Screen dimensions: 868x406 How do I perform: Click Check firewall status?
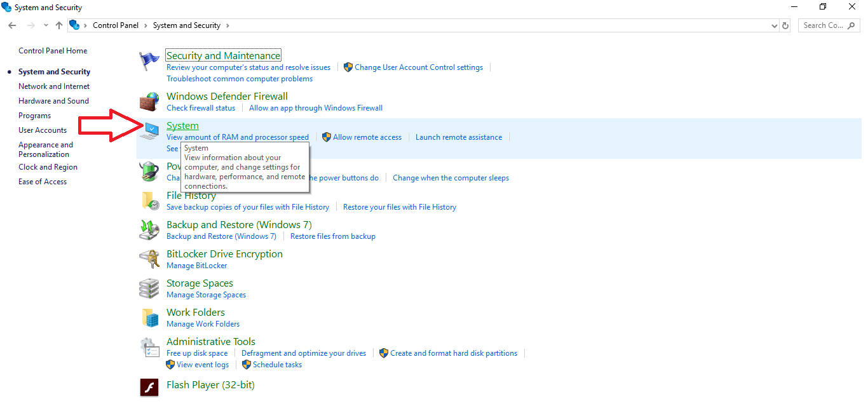(201, 108)
